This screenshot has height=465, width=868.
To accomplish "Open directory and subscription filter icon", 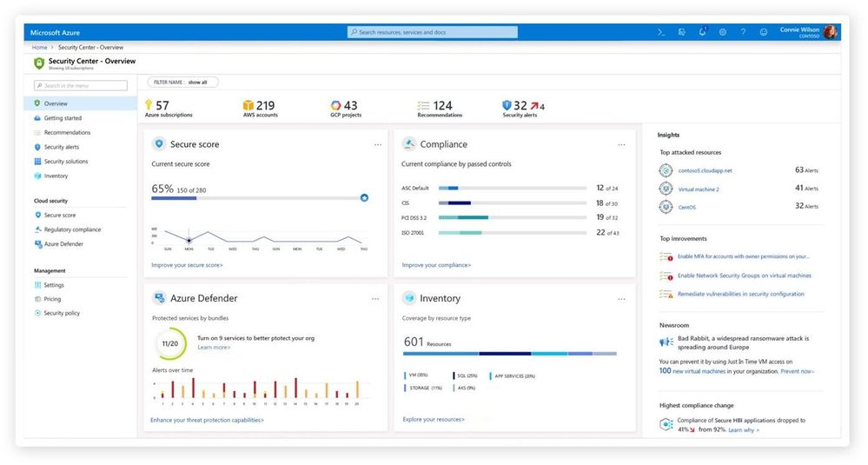I will tap(681, 32).
